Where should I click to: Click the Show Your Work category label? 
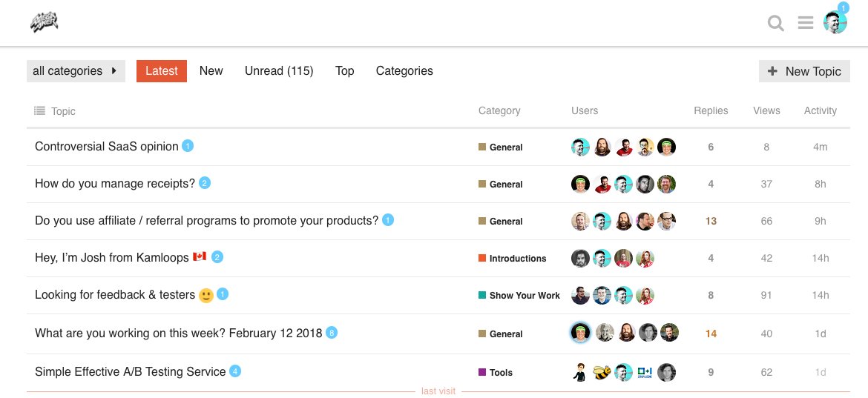[x=525, y=295]
